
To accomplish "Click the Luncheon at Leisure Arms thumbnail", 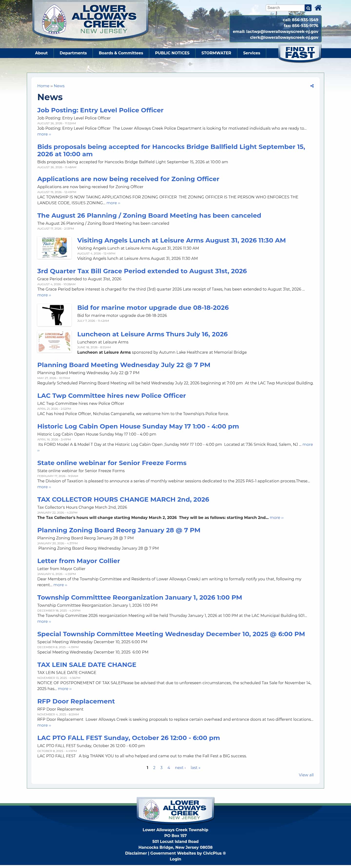I will coord(54,341).
